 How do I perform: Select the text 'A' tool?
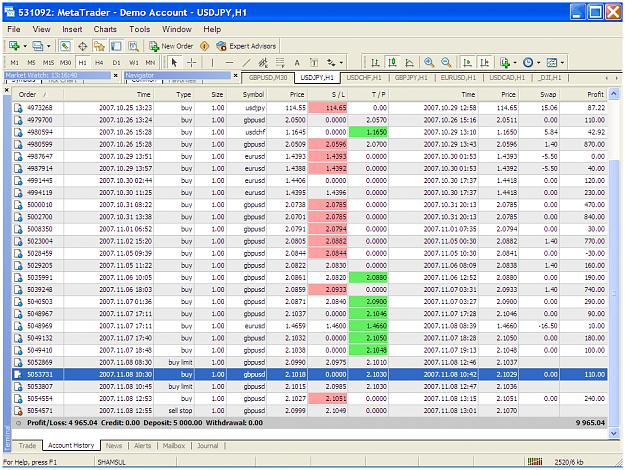(297, 63)
